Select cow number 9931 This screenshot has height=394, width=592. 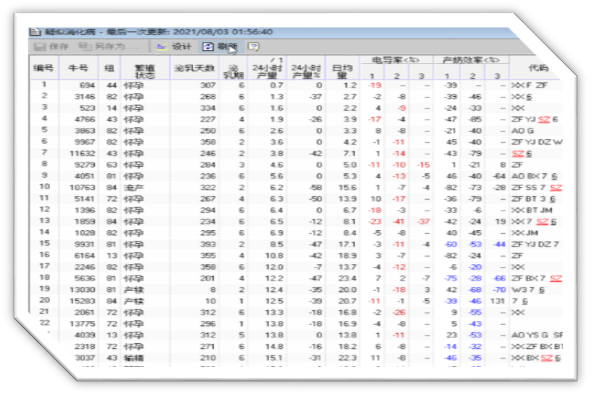(x=85, y=244)
